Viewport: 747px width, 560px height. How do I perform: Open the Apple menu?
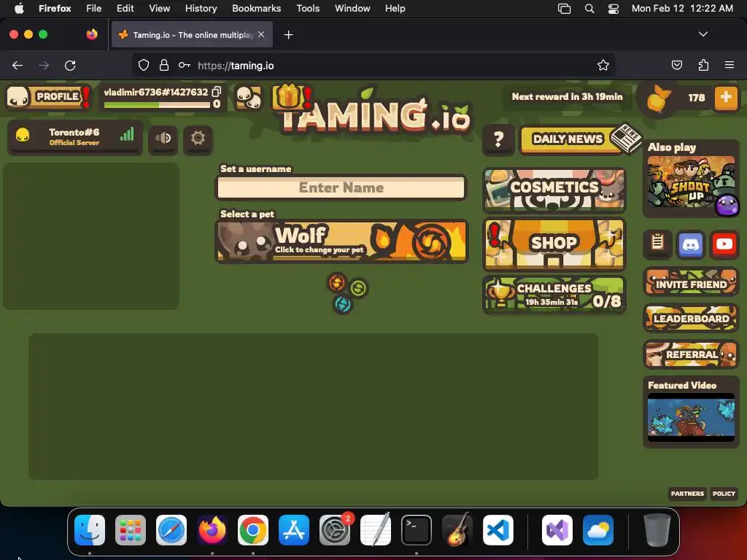(x=19, y=8)
